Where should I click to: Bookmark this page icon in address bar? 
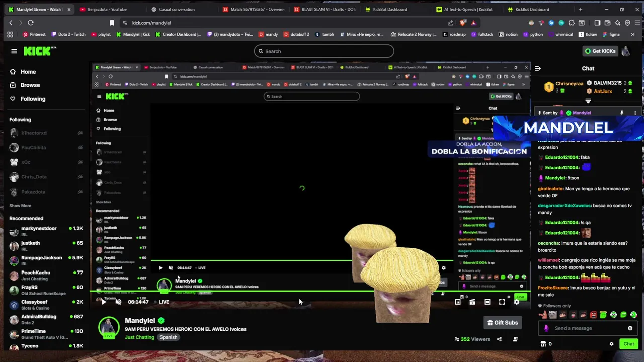pos(112,23)
